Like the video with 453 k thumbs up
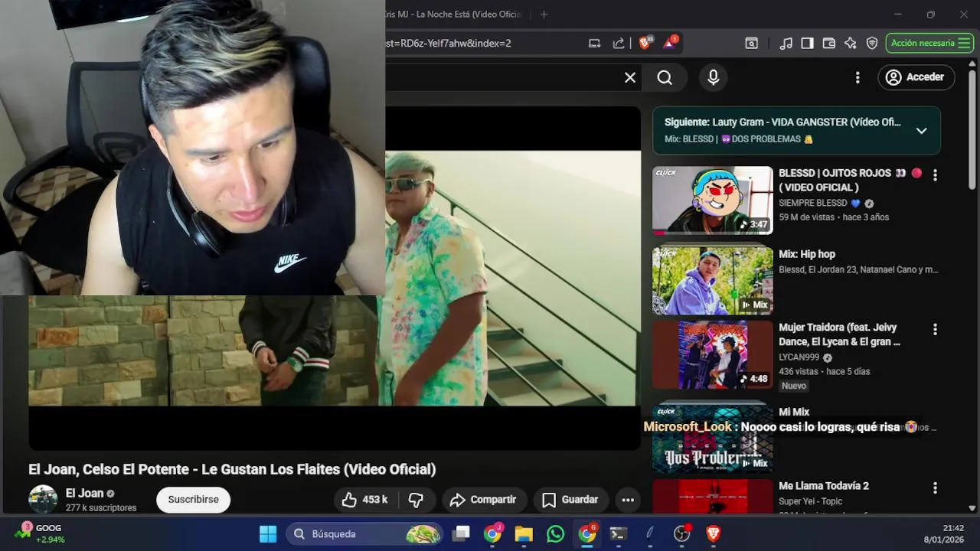Image resolution: width=980 pixels, height=551 pixels. coord(365,500)
